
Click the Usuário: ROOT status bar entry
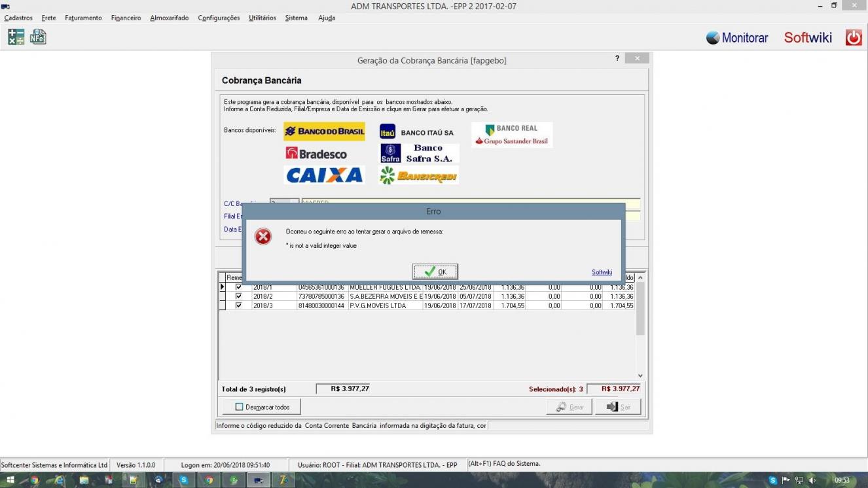point(378,465)
